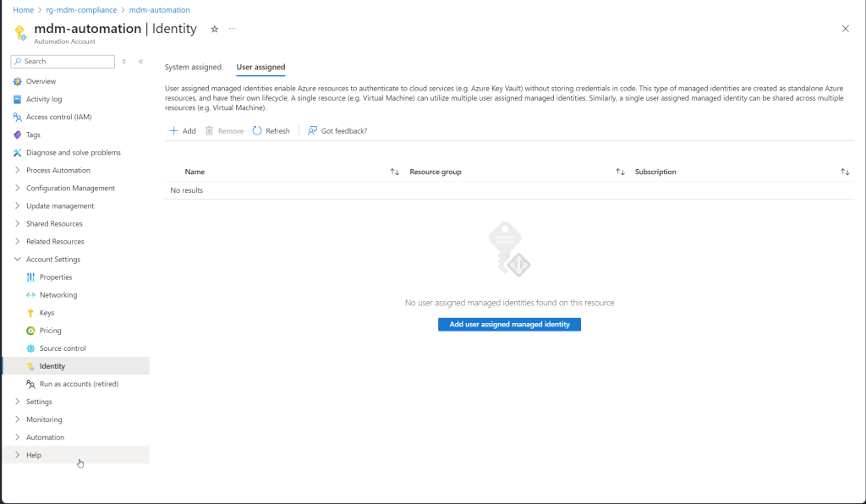
Task: Click the plus Add icon in toolbar
Action: click(x=173, y=131)
